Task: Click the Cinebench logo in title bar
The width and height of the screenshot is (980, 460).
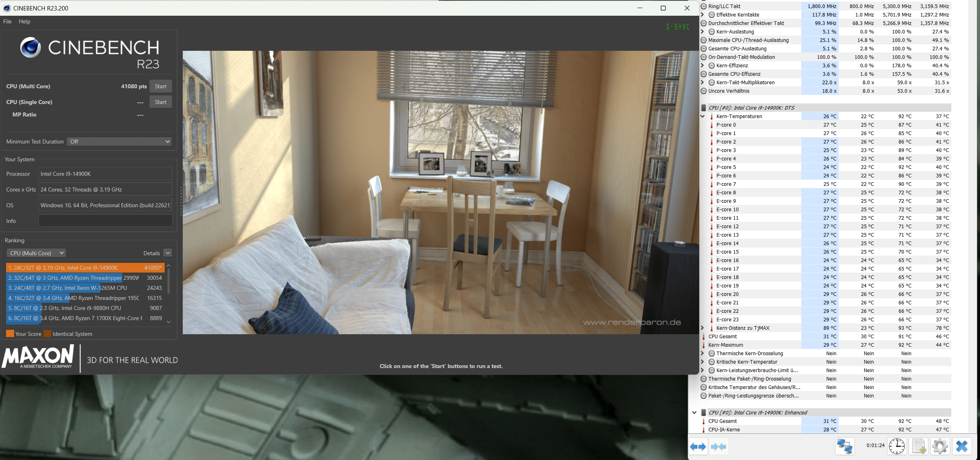Action: (6, 8)
